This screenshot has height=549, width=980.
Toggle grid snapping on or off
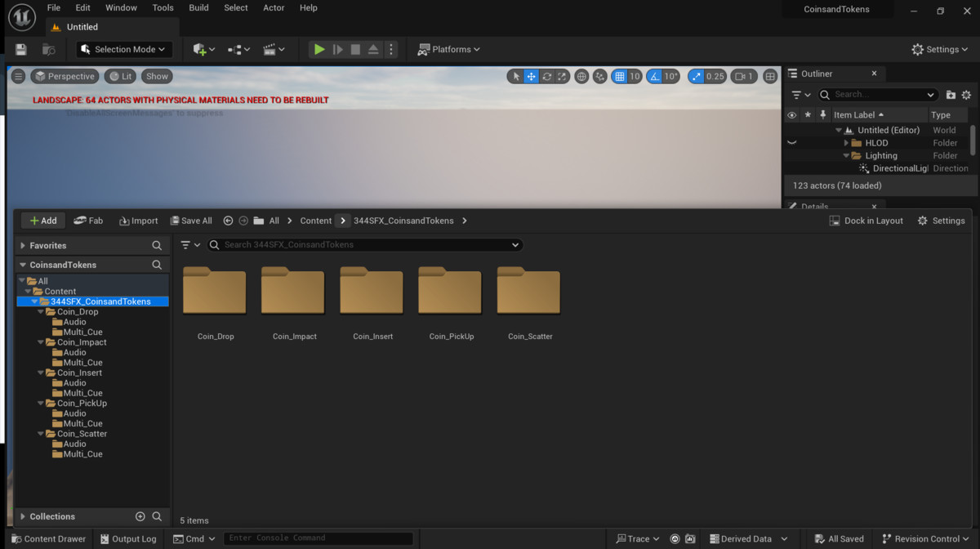click(619, 77)
